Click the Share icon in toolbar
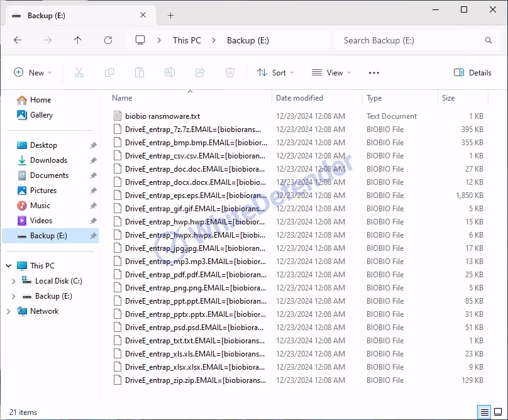508x420 pixels. click(x=200, y=72)
